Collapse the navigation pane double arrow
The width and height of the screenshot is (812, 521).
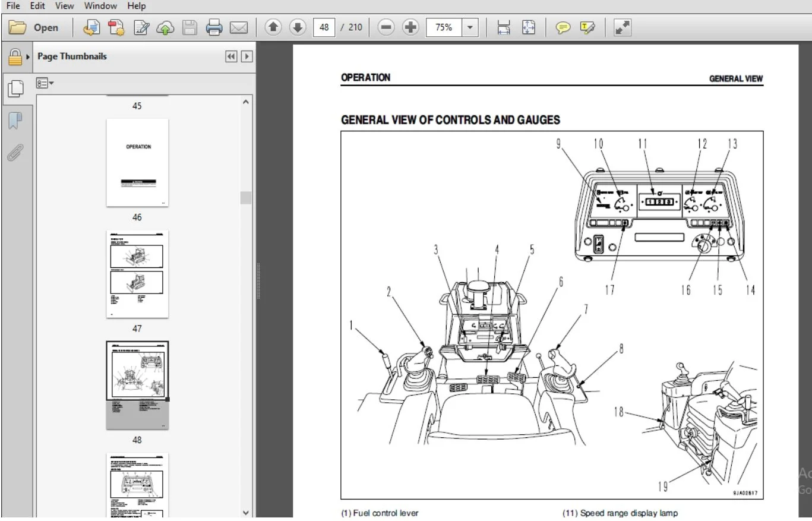tap(231, 56)
